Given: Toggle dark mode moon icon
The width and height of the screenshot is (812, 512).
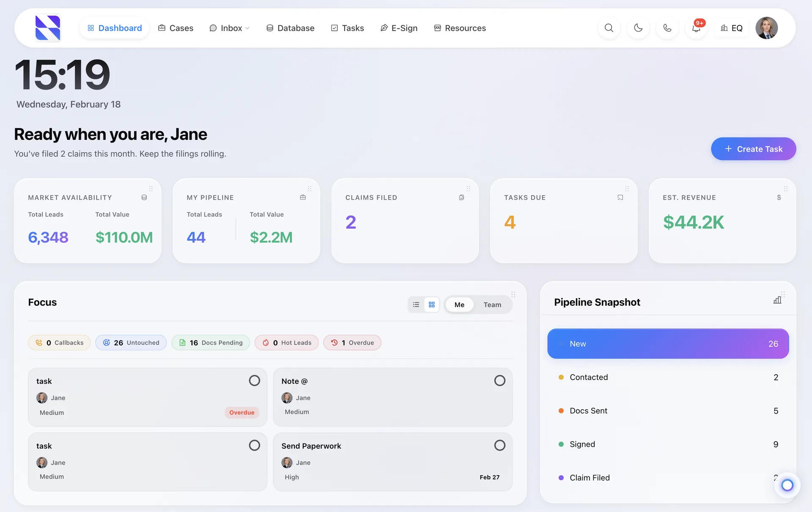Looking at the screenshot, I should pos(638,28).
